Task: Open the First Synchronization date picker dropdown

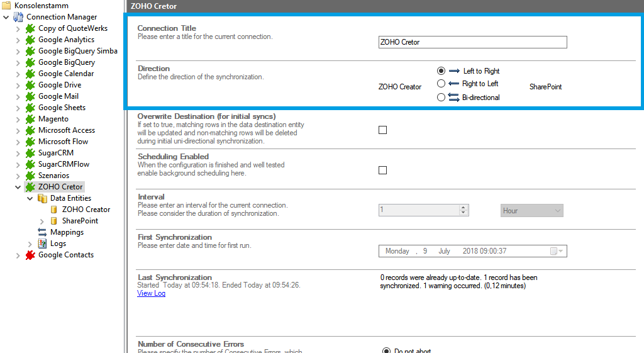Action: tap(557, 251)
